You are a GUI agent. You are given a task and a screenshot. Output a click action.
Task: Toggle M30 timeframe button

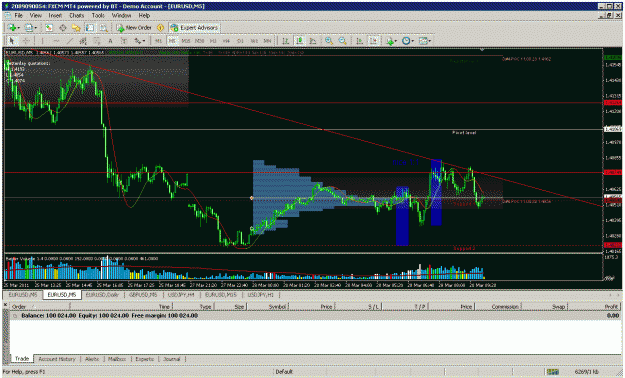[199, 41]
